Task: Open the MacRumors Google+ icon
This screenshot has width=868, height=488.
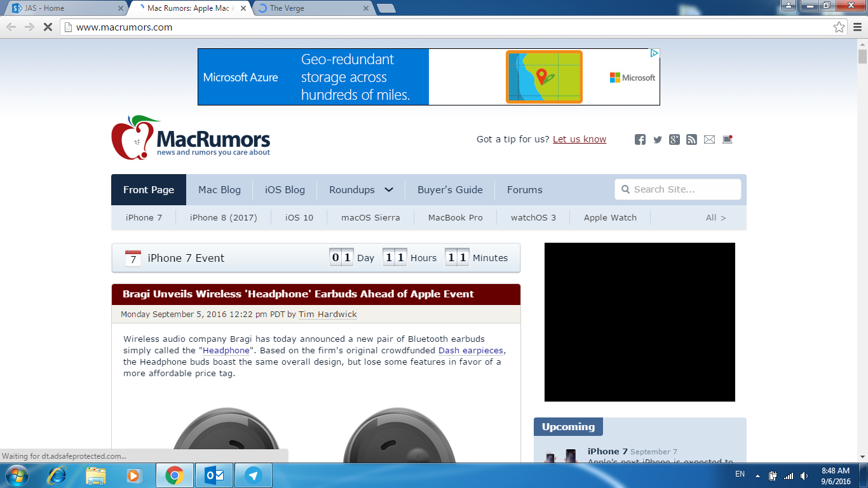Action: (x=674, y=139)
